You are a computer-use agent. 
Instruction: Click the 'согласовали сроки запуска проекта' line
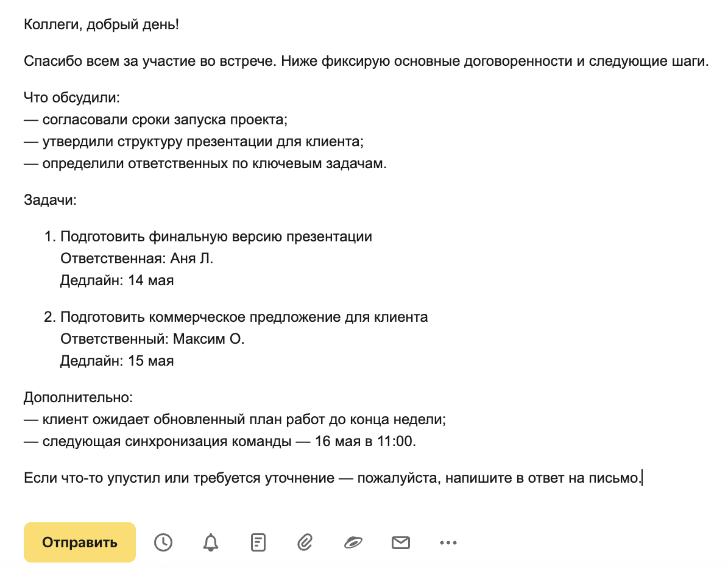[x=155, y=119]
